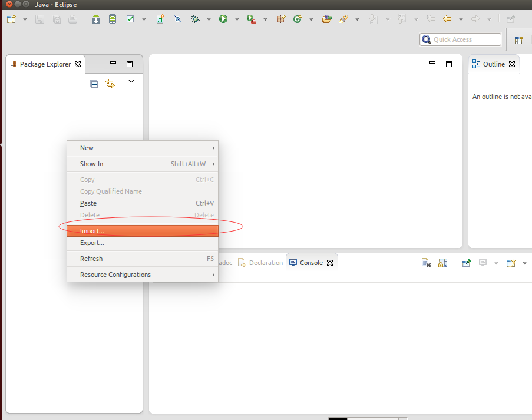Open the New submenu in context menu
This screenshot has height=420, width=532.
143,148
